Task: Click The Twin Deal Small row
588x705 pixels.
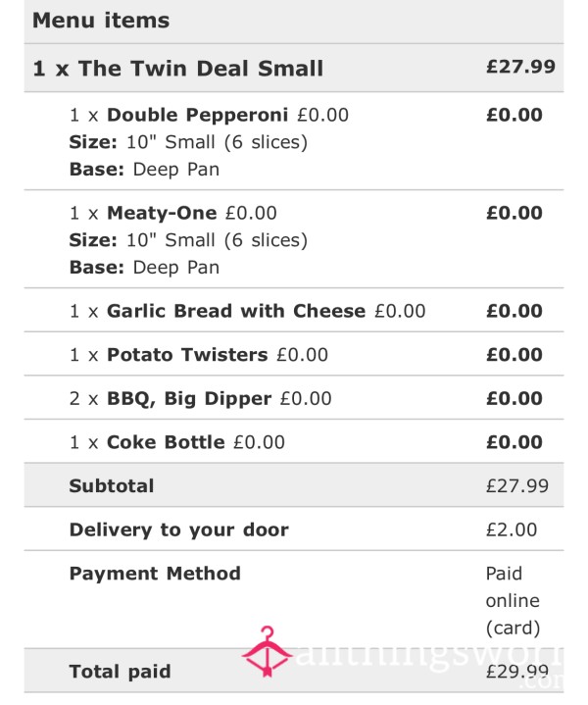Action: (294, 68)
